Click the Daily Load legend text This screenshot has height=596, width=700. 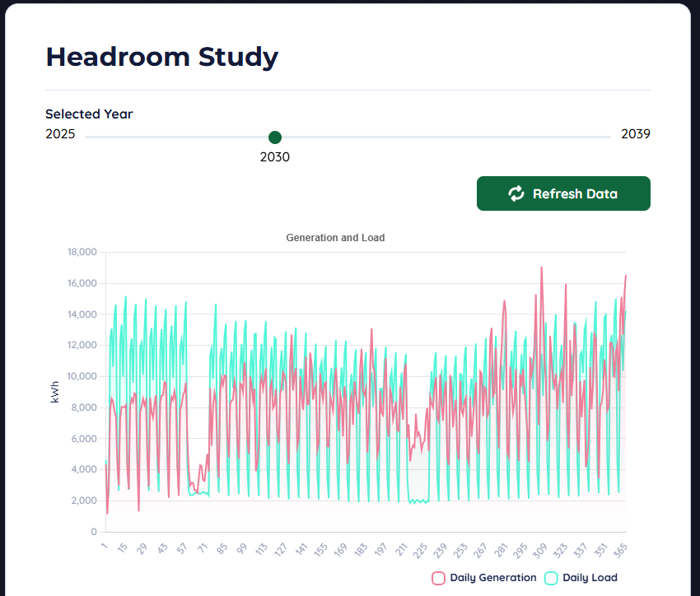pos(590,578)
